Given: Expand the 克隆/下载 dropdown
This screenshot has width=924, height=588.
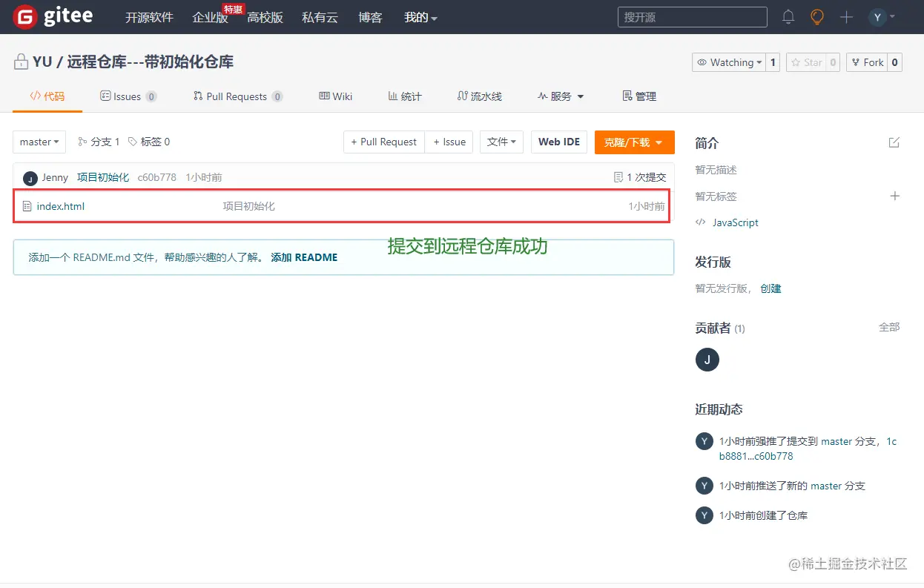Looking at the screenshot, I should click(634, 142).
